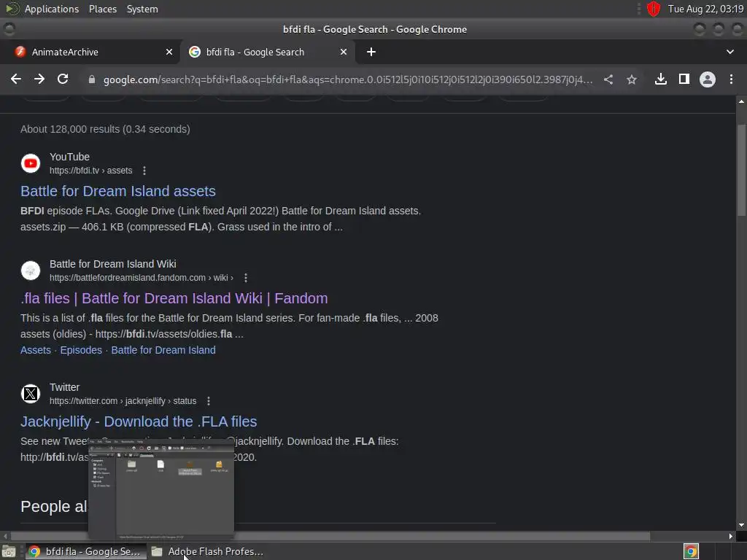Click the Adobe Flash window preview thumbnail
This screenshot has width=747, height=560.
161,490
